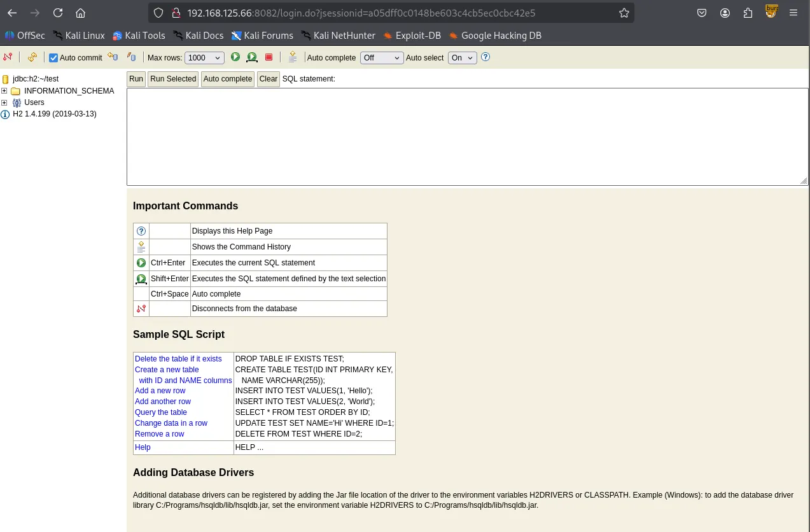Open the Exploit-DB bookmark
The width and height of the screenshot is (810, 532).
click(x=412, y=36)
